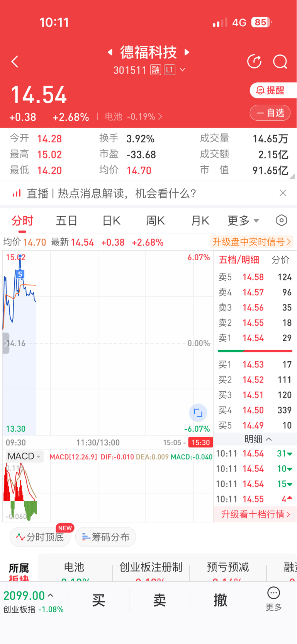Viewport: 297px width, 644px height.
Task: Select the 周K tab
Action: (156, 220)
